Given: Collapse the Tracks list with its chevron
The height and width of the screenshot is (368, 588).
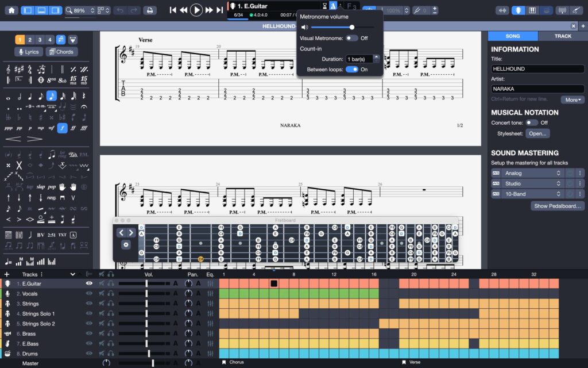Looking at the screenshot, I should (72, 274).
